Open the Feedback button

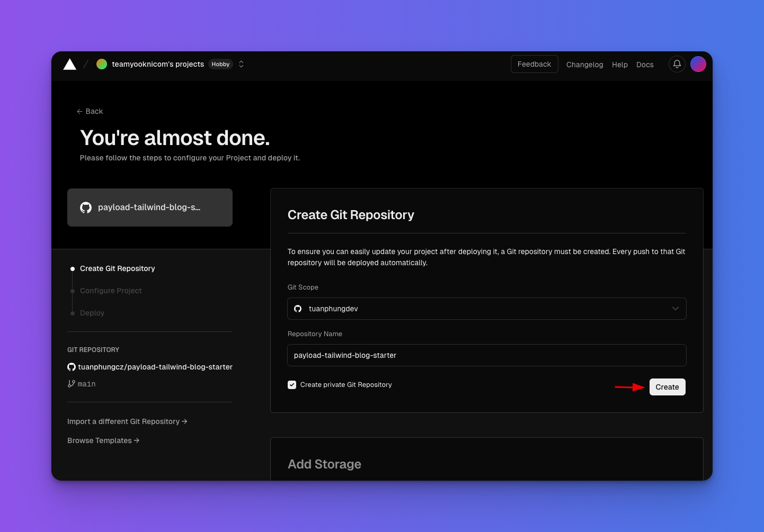point(534,64)
